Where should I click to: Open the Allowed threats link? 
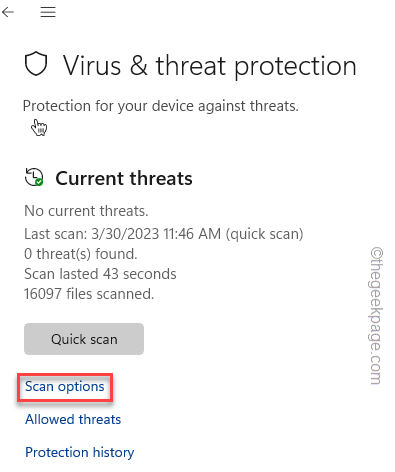point(73,419)
